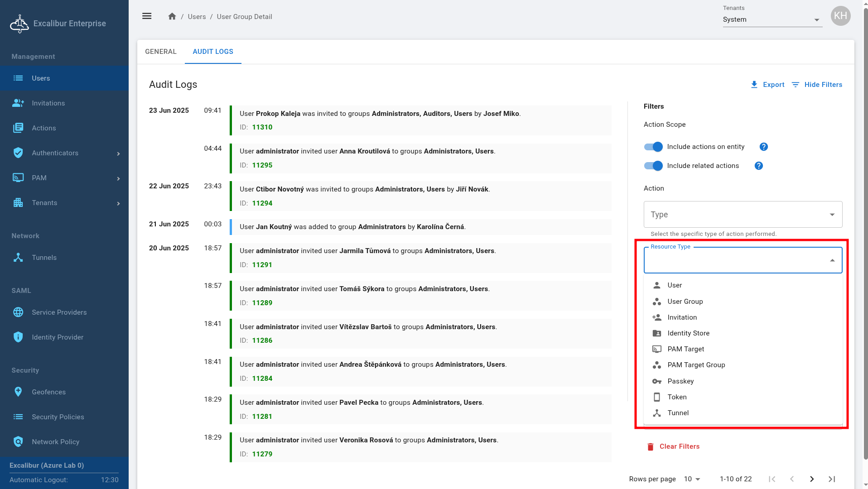Screen dimensions: 868x489
Task: Click the hamburger menu icon
Action: pos(147,16)
